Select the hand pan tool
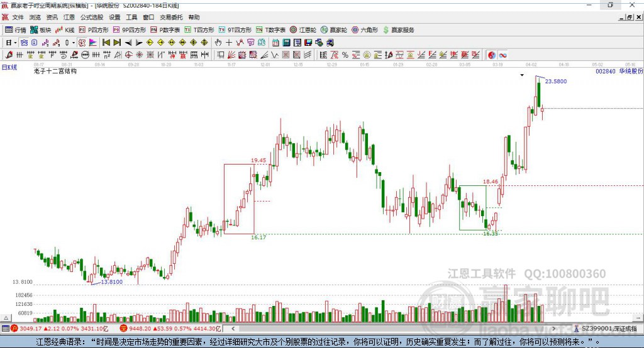Screen dimensions: 644x348 [x=218, y=43]
